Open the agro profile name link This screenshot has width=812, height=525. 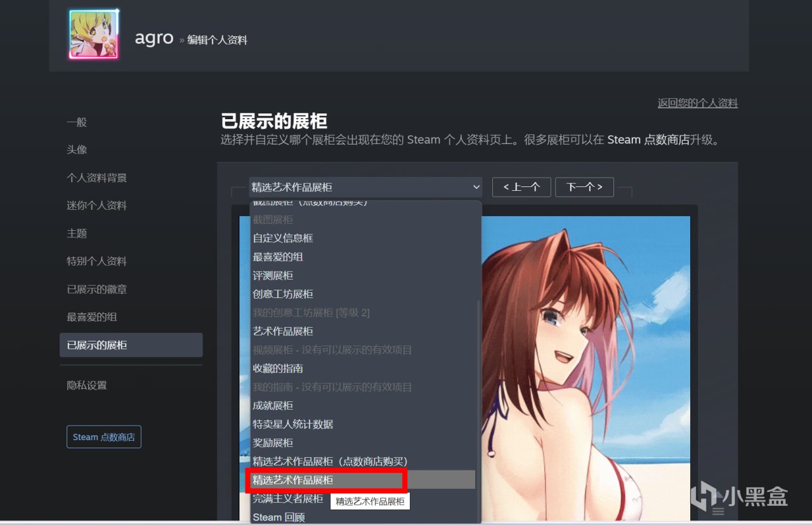pyautogui.click(x=154, y=37)
